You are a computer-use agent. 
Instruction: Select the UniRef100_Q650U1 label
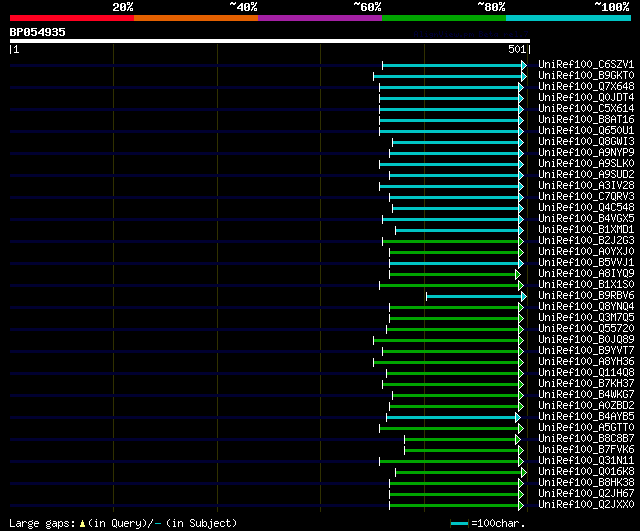pos(586,131)
